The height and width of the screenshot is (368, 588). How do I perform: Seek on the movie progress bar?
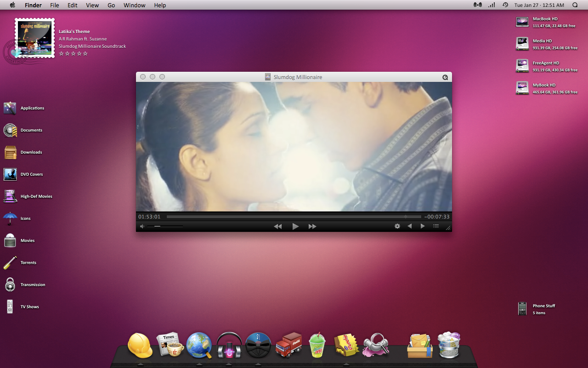tap(294, 217)
